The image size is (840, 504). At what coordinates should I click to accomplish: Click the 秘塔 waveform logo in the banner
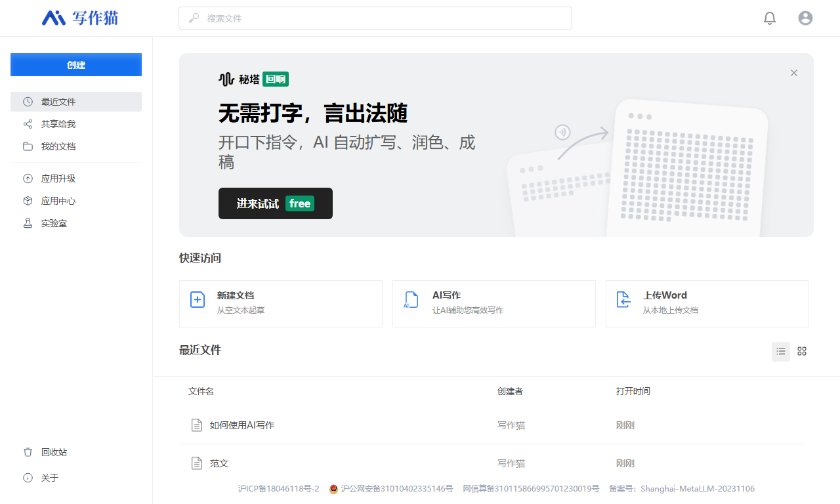(x=226, y=79)
